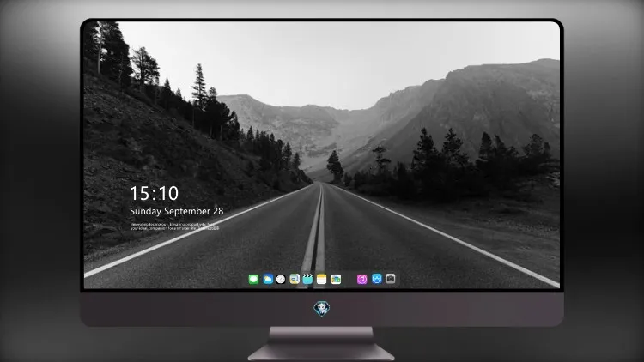The image size is (644, 362).
Task: Open the blue App Store icon
Action: pyautogui.click(x=377, y=279)
